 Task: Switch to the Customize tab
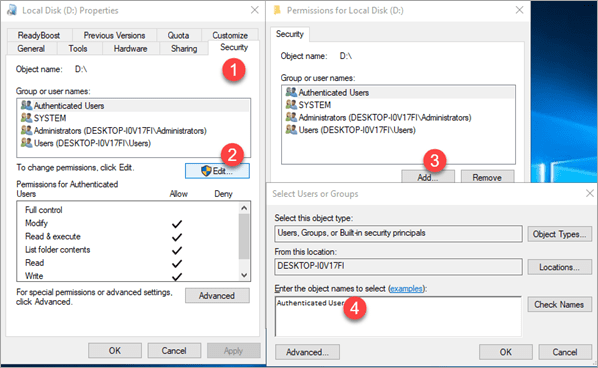(230, 35)
